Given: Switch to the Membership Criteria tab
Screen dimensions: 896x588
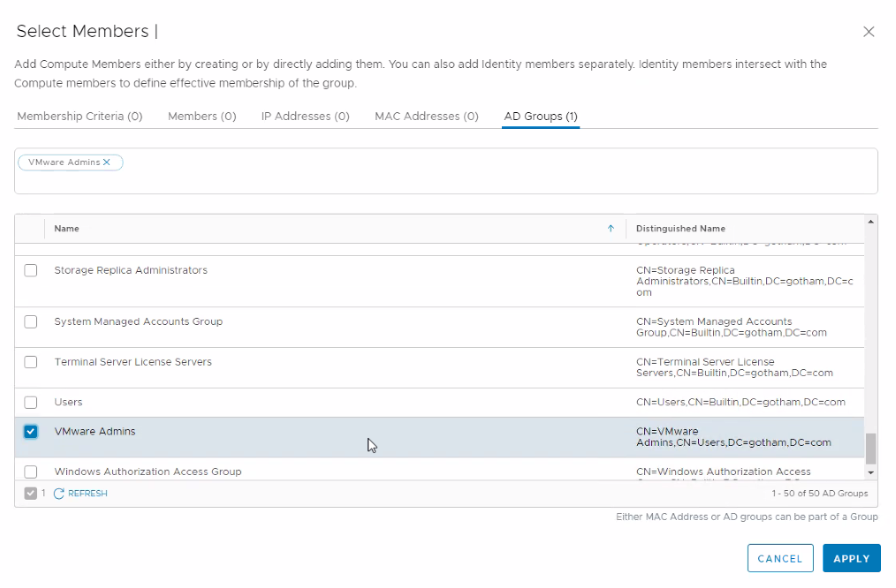Looking at the screenshot, I should 80,117.
